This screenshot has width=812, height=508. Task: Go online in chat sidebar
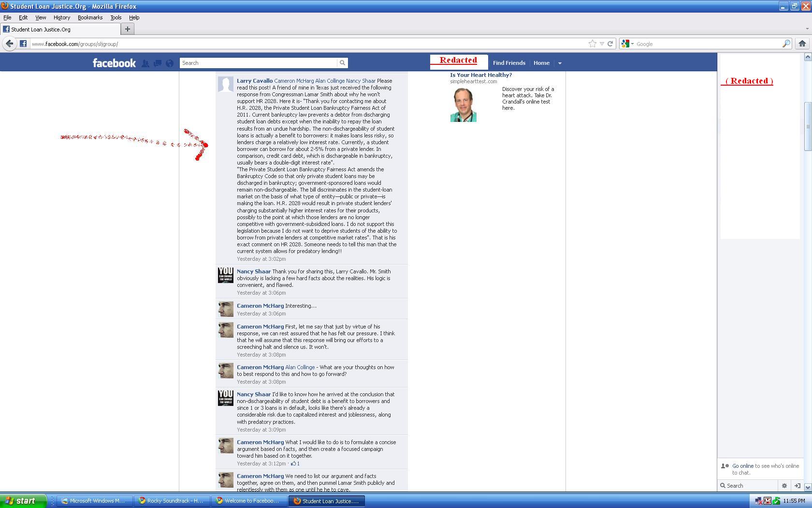point(742,466)
